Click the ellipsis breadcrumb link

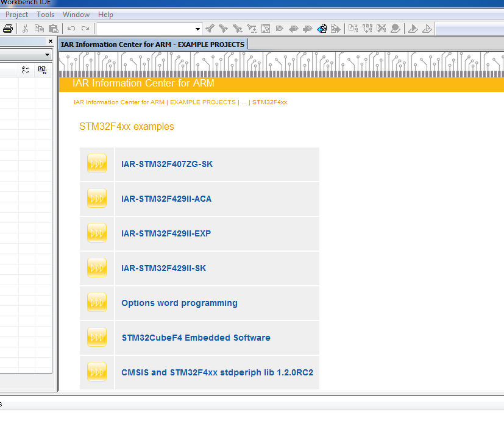[244, 102]
